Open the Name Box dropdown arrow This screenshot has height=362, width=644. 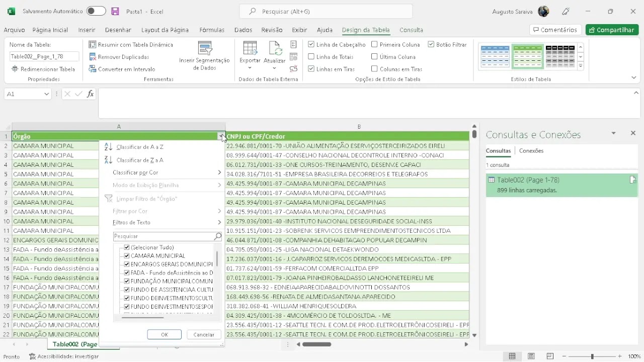[46, 94]
